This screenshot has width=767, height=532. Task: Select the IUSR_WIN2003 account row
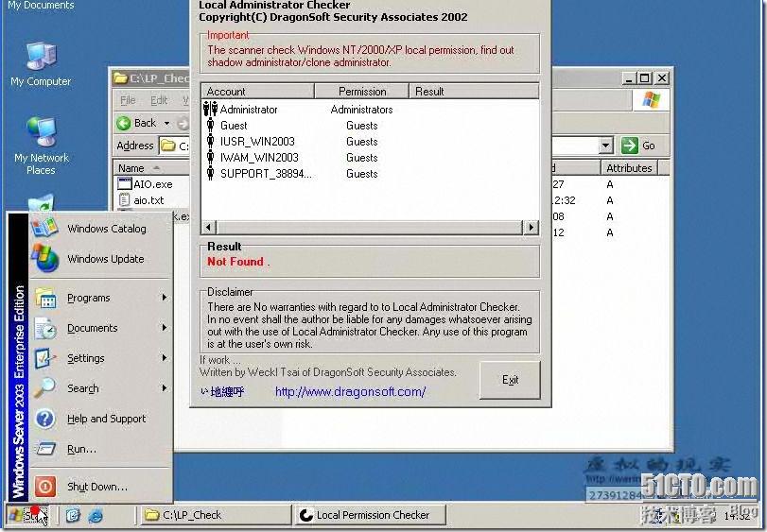tap(371, 142)
